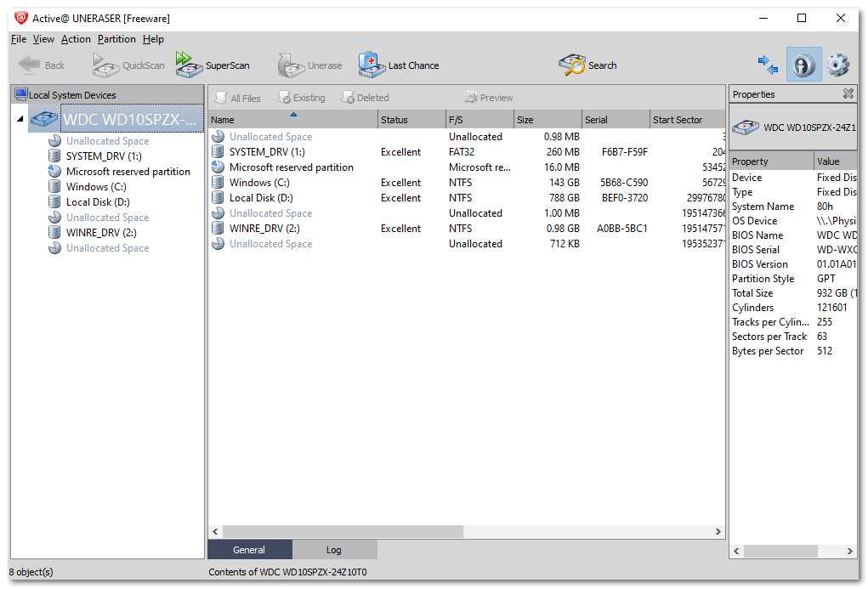Collapse the WDC WD10SPZX tree node
The width and height of the screenshot is (868, 589).
pyautogui.click(x=20, y=119)
